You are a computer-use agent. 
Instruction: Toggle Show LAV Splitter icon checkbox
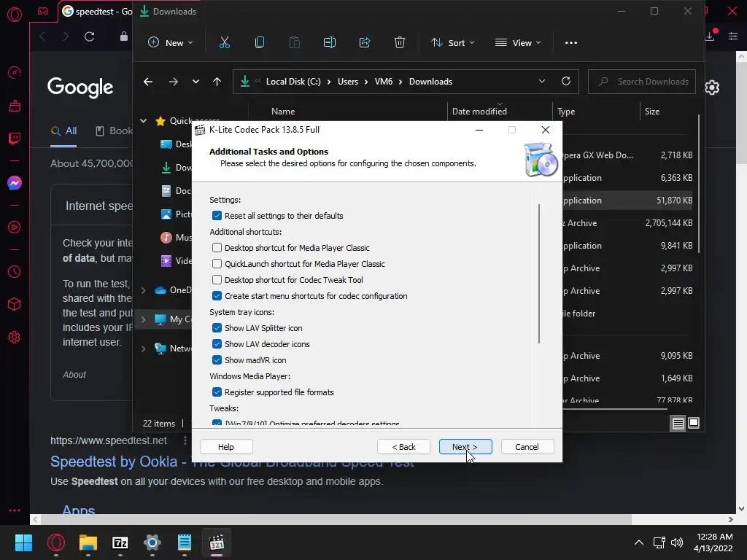217,328
